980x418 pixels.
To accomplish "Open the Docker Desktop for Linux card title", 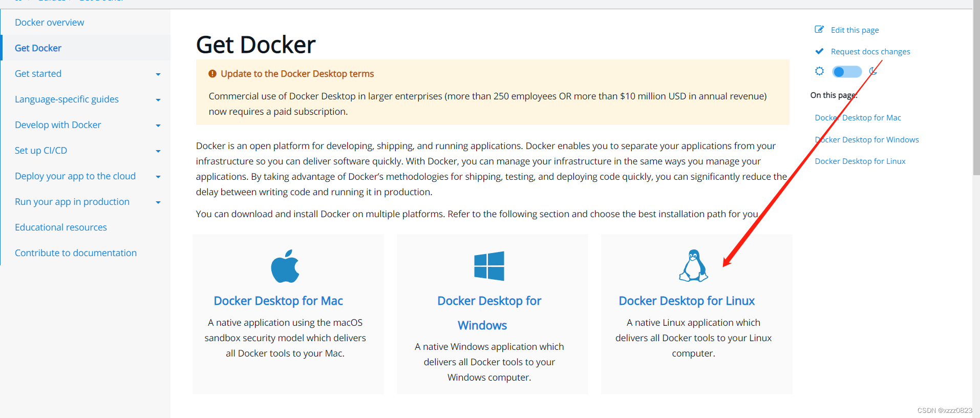I will click(687, 301).
